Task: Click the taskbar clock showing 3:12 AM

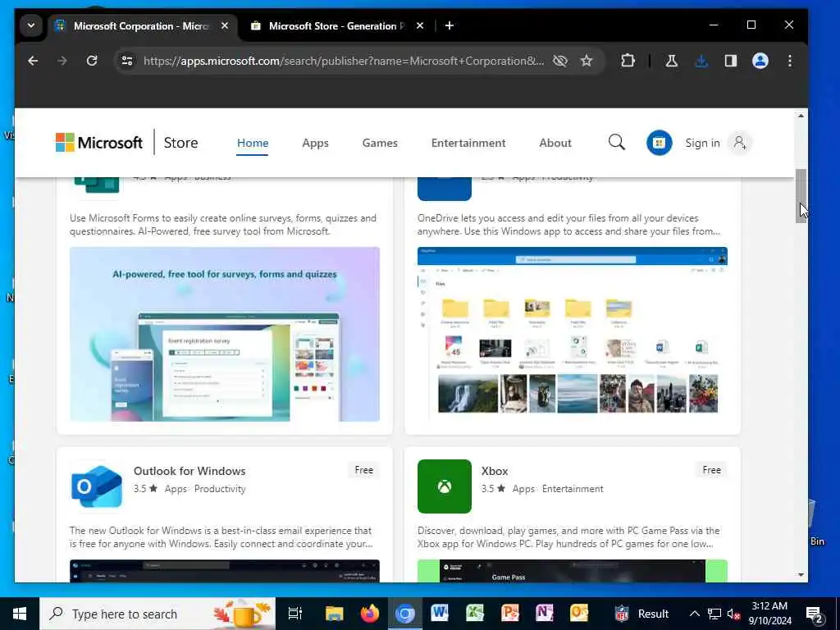Action: pyautogui.click(x=769, y=614)
